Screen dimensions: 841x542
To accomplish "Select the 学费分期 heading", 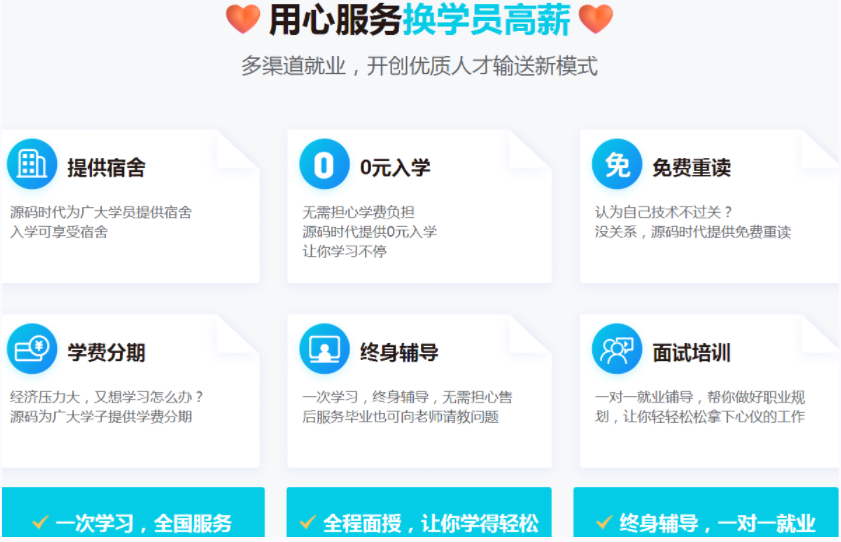I will tap(106, 353).
